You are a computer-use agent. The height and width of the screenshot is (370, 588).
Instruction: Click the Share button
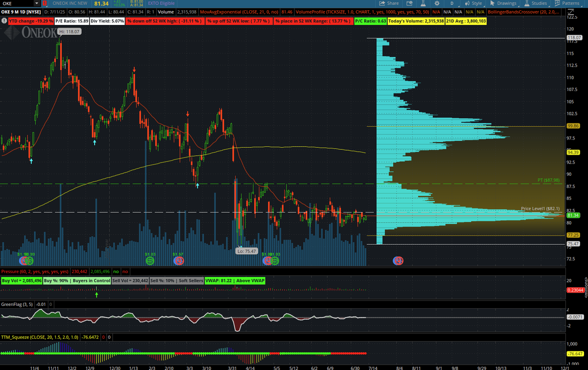coord(389,3)
